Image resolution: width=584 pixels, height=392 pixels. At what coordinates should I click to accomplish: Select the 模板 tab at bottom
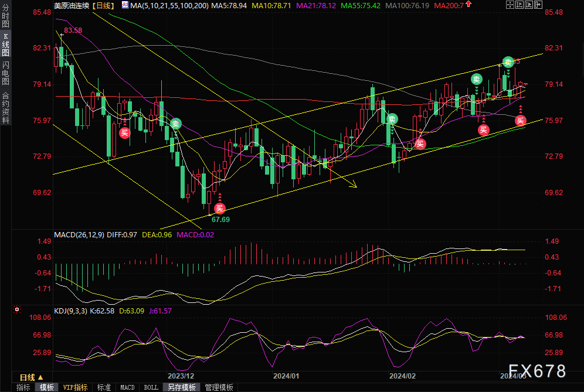pyautogui.click(x=46, y=387)
